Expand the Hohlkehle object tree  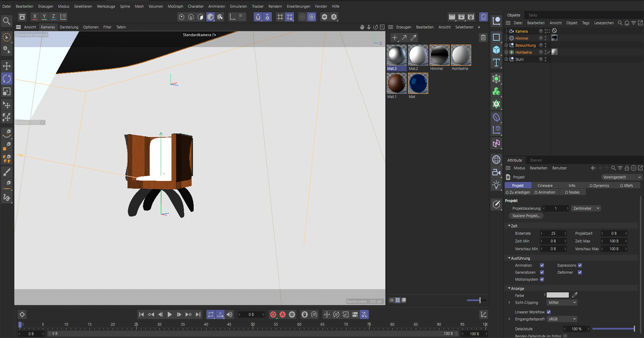click(x=506, y=52)
